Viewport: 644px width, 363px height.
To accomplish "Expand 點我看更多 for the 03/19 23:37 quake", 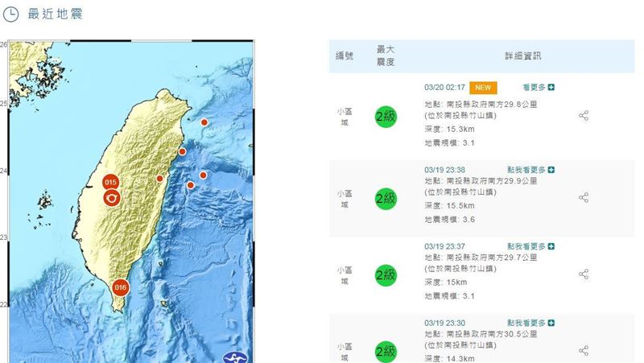I will (530, 246).
